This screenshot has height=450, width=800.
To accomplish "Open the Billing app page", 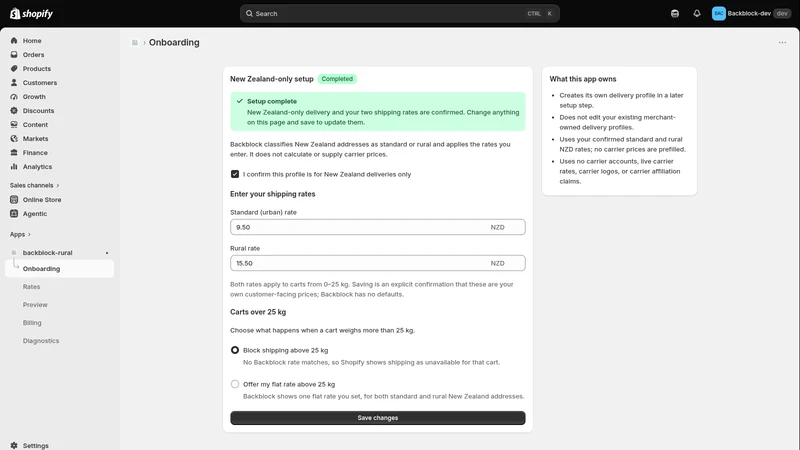I will pos(32,322).
